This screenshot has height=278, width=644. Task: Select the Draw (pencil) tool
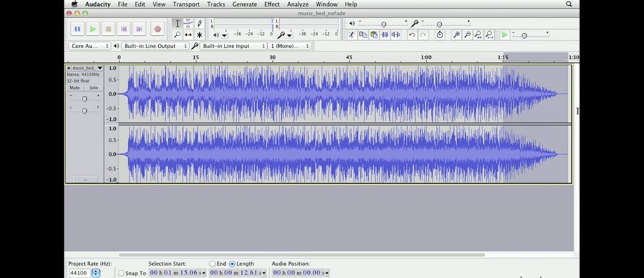click(x=199, y=24)
